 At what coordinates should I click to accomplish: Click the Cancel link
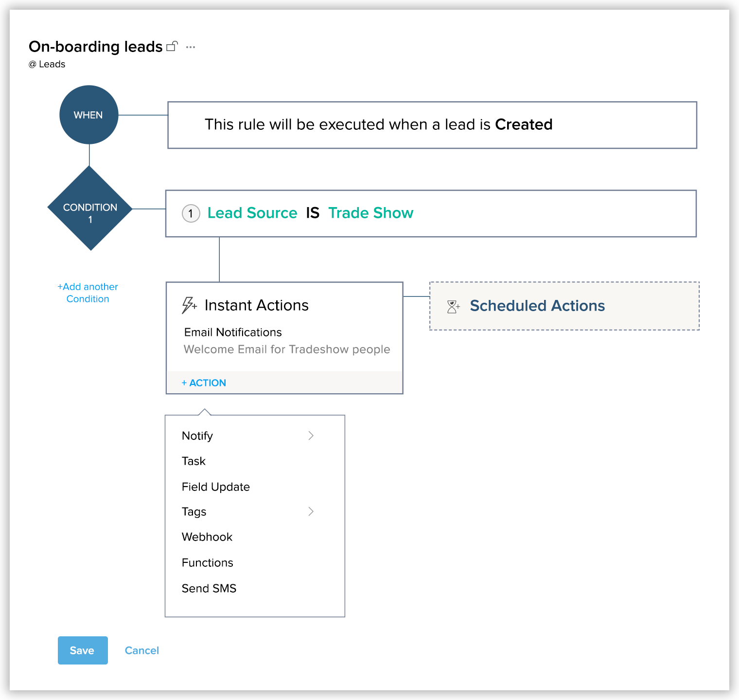(141, 650)
